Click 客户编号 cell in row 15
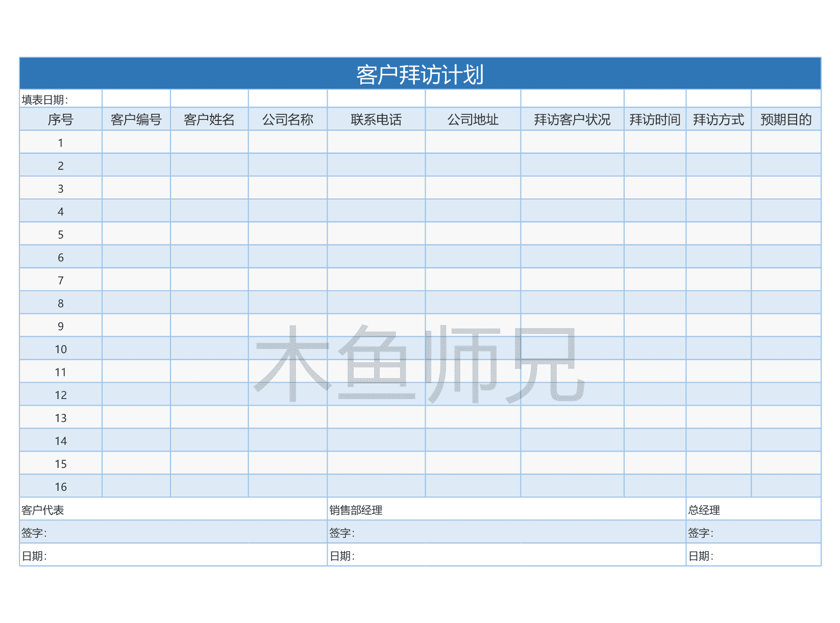Viewport: 840px width, 623px height. (x=136, y=463)
